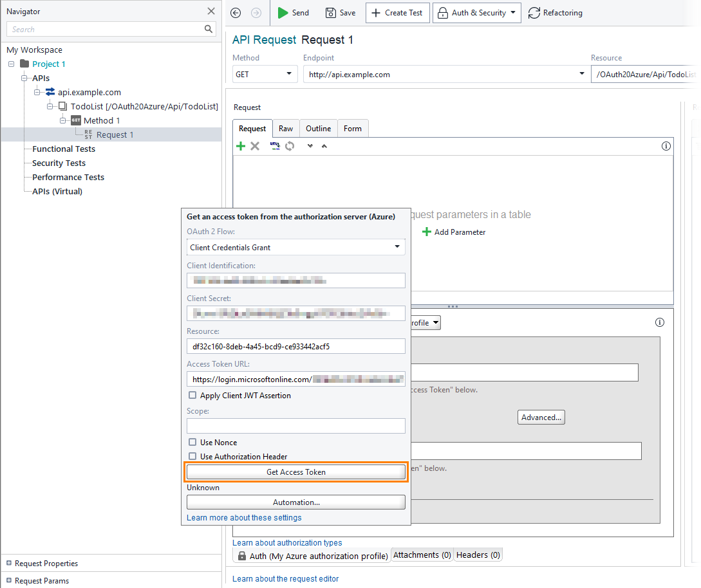Click the back navigation arrow icon

click(236, 12)
